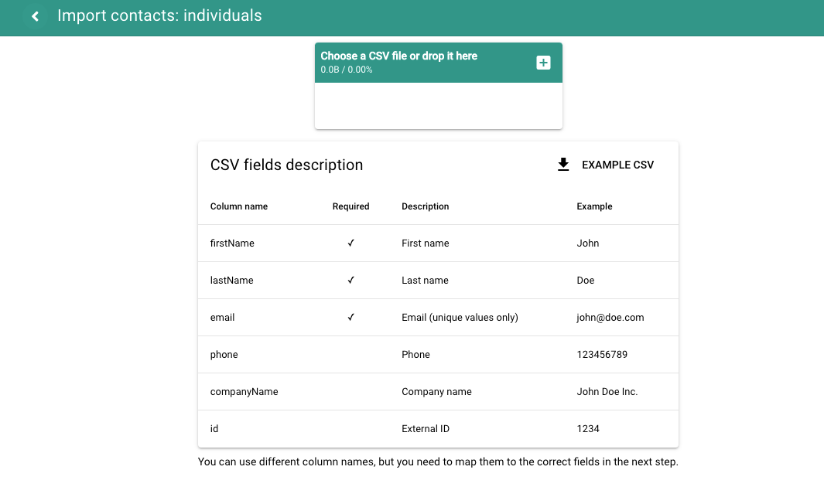824x504 pixels.
Task: Click 'Choose a CSV file or drop it here'
Action: click(399, 56)
